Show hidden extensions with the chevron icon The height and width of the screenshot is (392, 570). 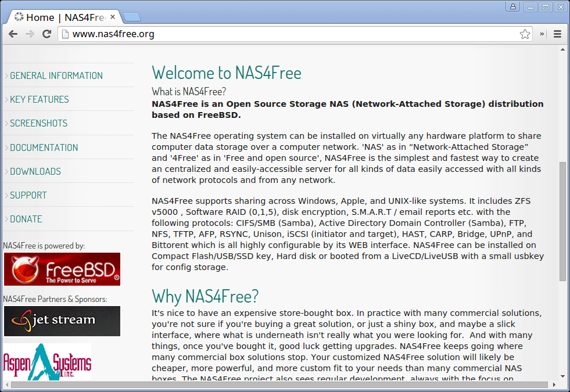[542, 34]
